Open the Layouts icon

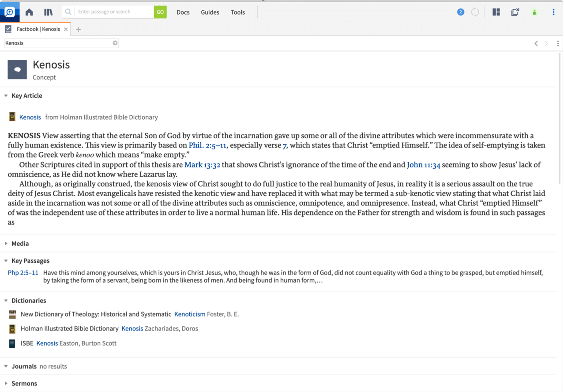click(496, 12)
